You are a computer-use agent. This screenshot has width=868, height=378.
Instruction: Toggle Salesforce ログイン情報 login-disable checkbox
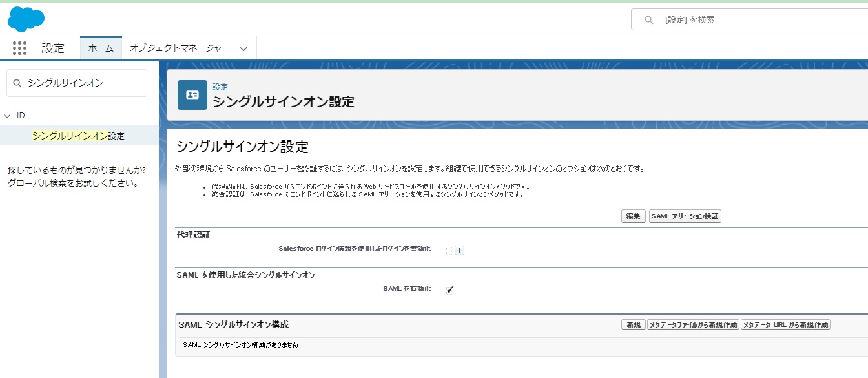click(449, 251)
